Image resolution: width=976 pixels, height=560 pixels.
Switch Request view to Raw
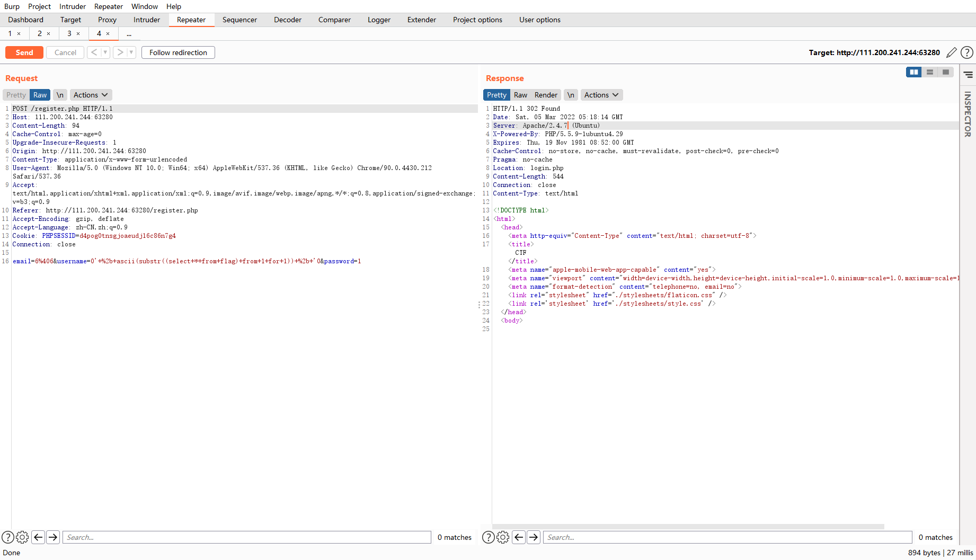click(40, 95)
